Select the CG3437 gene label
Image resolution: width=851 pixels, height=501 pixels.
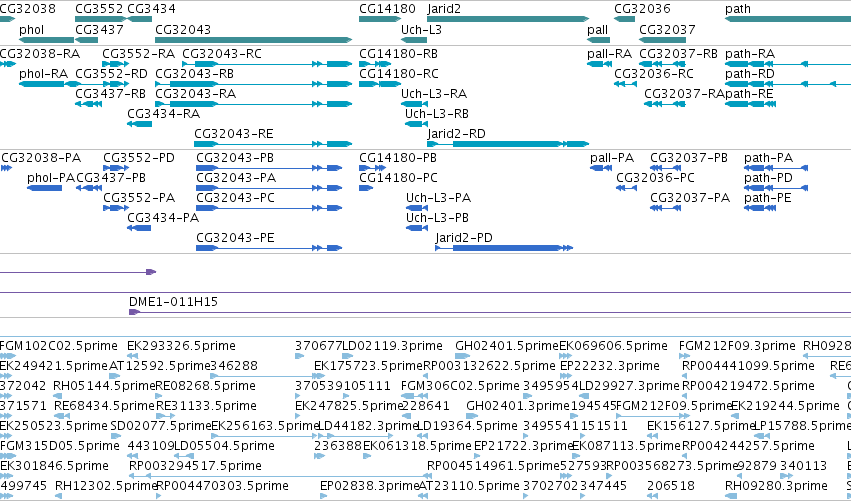click(99, 30)
